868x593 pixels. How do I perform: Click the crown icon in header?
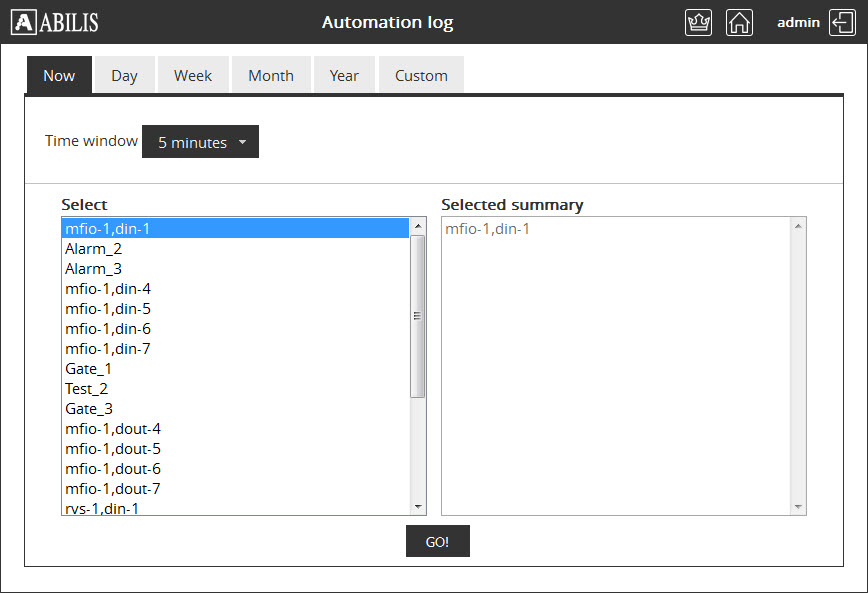[x=698, y=23]
